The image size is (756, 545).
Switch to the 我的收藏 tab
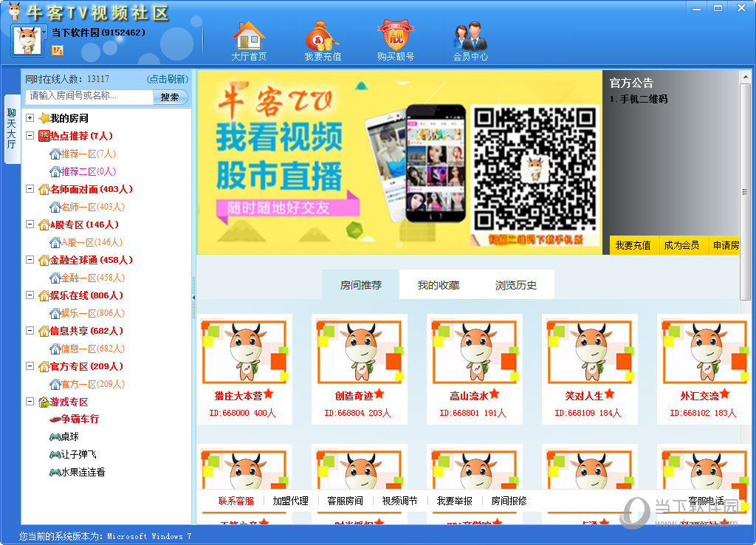click(439, 283)
